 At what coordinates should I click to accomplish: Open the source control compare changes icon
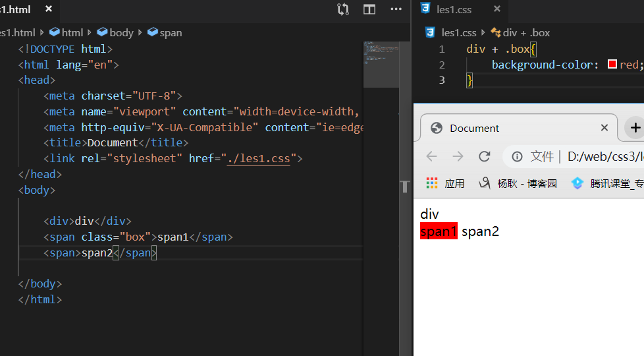click(x=343, y=9)
